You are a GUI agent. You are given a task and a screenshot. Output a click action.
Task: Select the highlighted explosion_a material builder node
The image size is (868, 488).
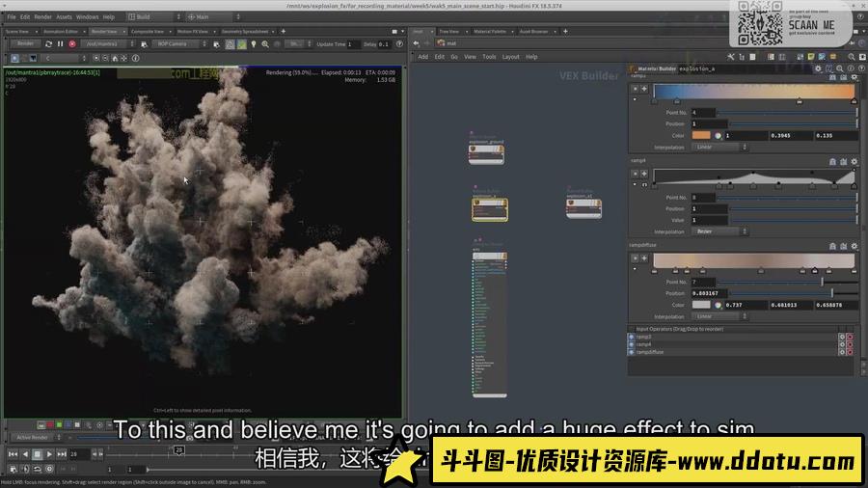489,209
